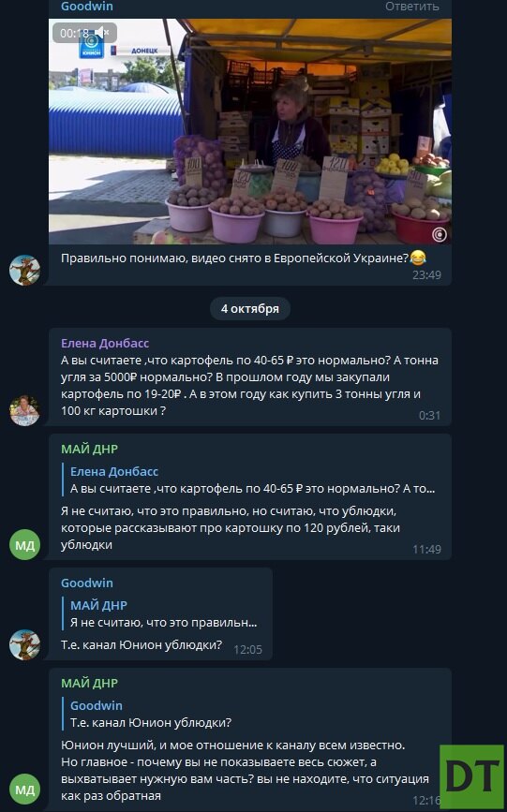
Task: Open Елена Донбасс profile avatar
Action: point(25,410)
